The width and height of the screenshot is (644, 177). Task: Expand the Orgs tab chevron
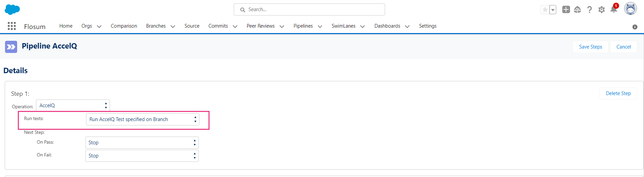point(99,26)
